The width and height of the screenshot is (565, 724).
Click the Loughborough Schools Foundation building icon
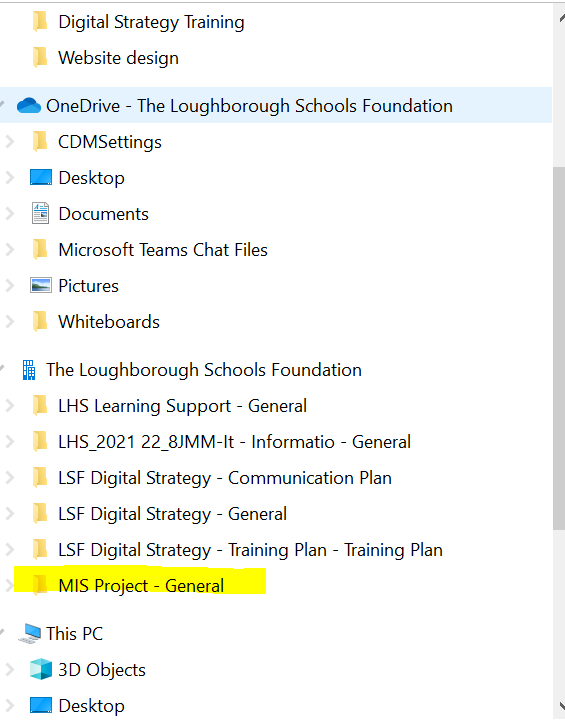29,370
